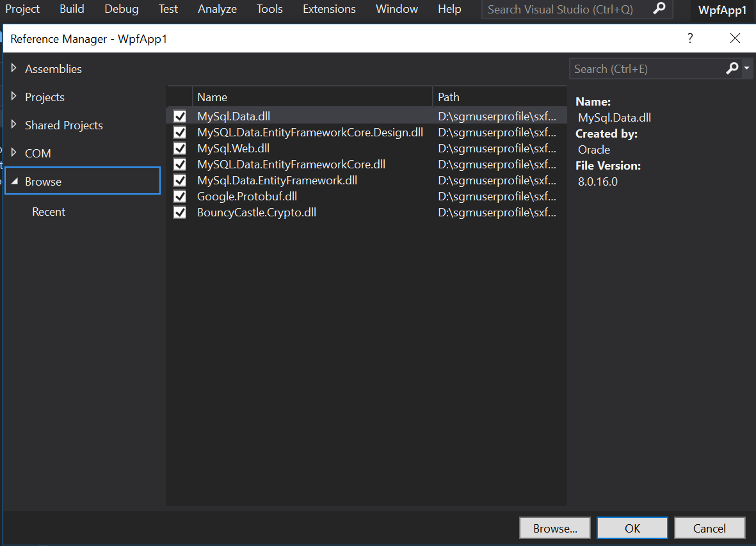Click the Cancel button

pos(709,528)
